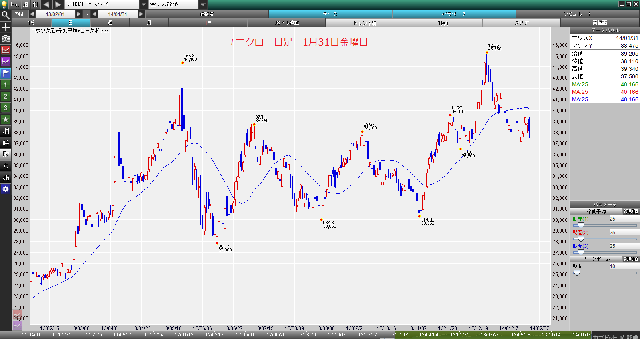Select the 月 monthly chart tab
This screenshot has height=346, width=644.
click(x=149, y=23)
